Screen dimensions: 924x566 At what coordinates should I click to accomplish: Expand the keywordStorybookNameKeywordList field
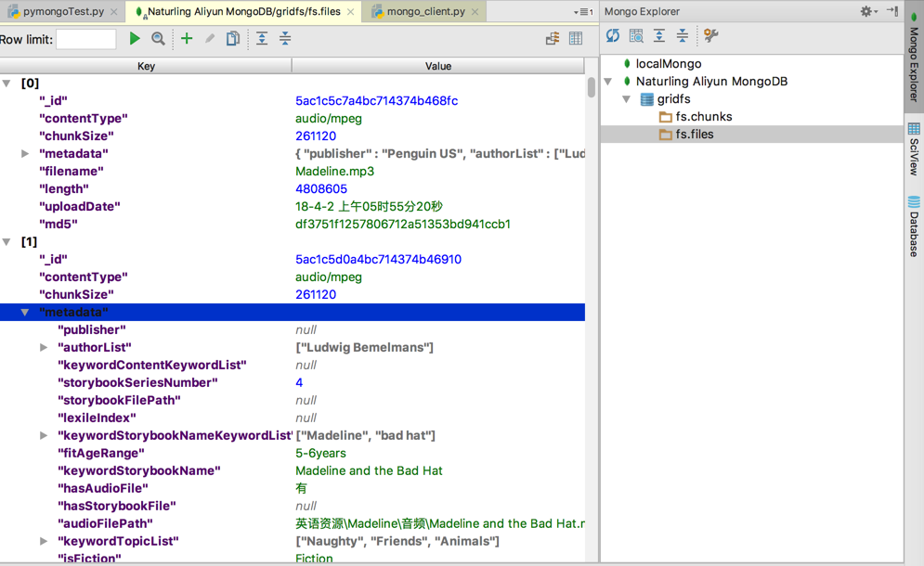point(44,435)
